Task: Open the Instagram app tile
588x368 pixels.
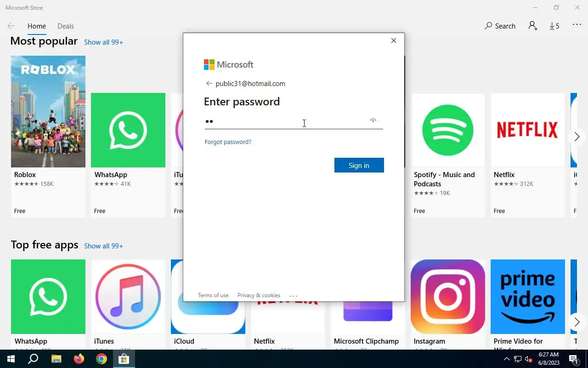Action: click(x=448, y=304)
